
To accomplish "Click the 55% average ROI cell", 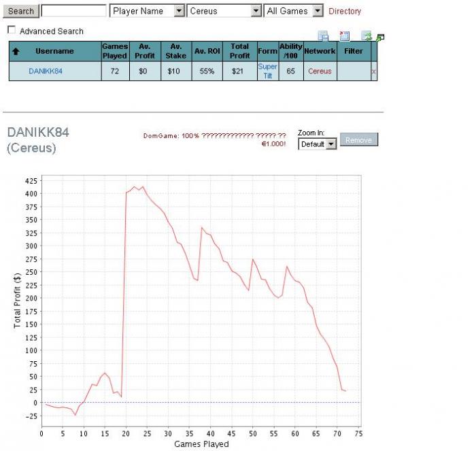I will click(207, 71).
